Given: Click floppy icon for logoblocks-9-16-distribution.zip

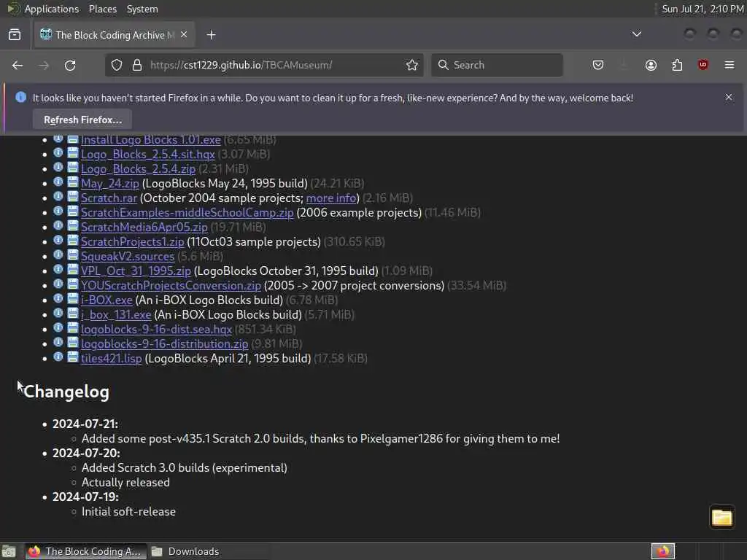Looking at the screenshot, I should pyautogui.click(x=72, y=343).
